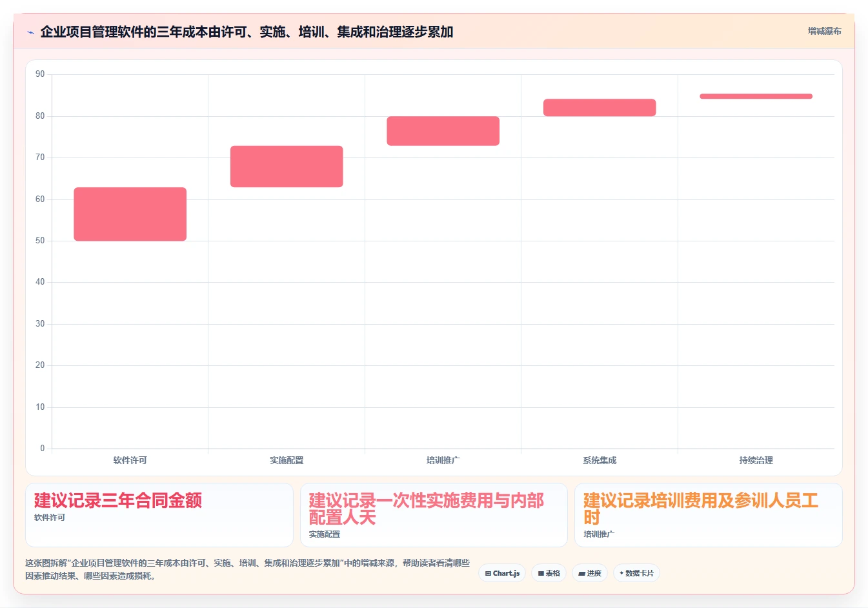The width and height of the screenshot is (868, 608).
Task: Click the chart title 企业项目管理软件的三年成本
Action: [247, 32]
